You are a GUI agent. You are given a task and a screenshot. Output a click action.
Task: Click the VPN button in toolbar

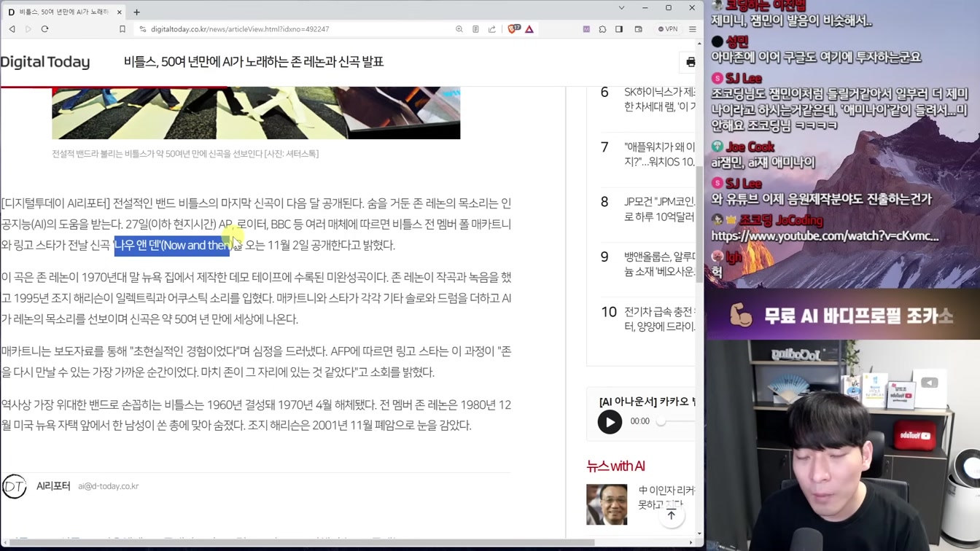(x=668, y=29)
